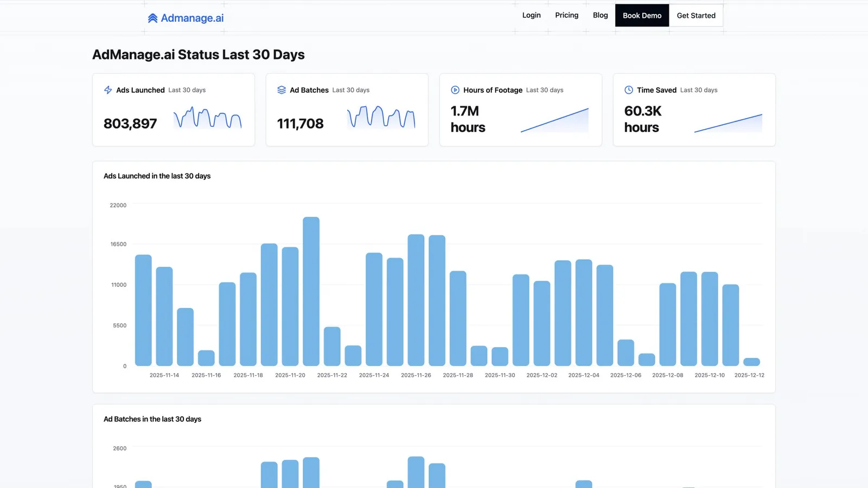Click the Ads Launched bar above the 2025-12-04 label
The width and height of the screenshot is (868, 488).
click(584, 312)
